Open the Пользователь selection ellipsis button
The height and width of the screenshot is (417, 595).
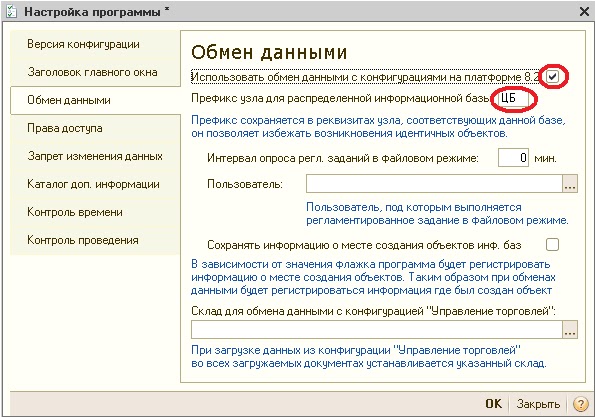point(570,184)
